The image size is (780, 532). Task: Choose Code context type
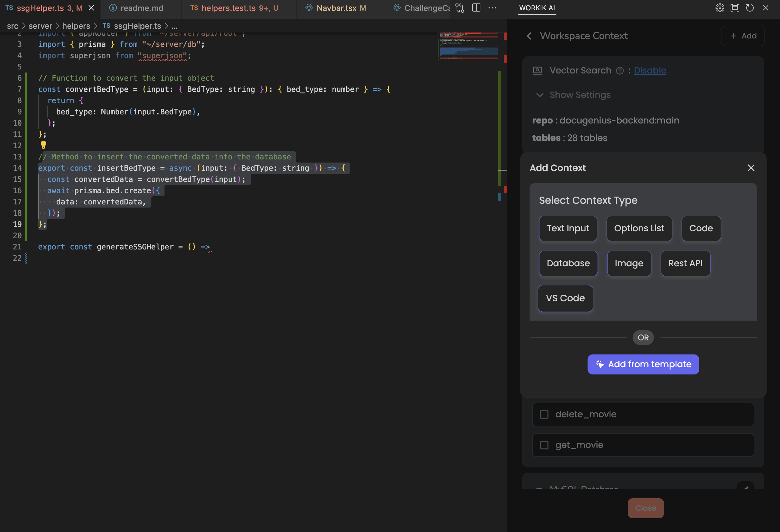(701, 228)
